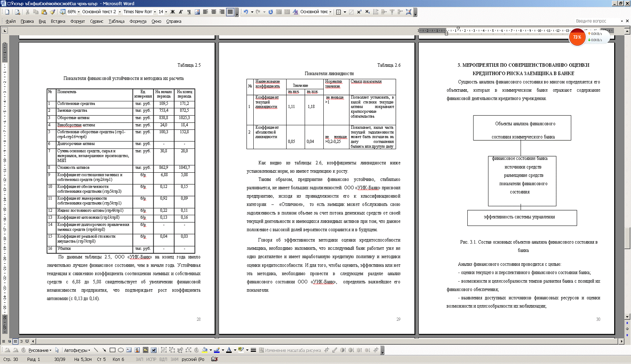Select the Arrow drawing tool
Screen dimensions: 631x364
[x=104, y=350]
